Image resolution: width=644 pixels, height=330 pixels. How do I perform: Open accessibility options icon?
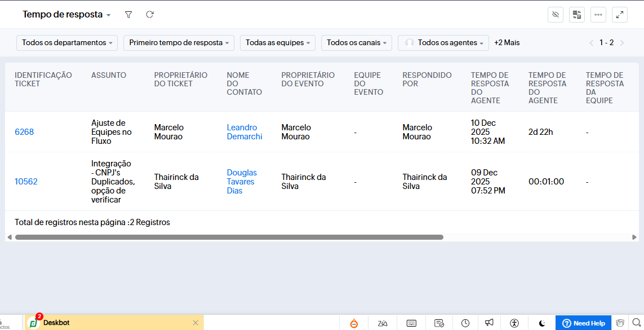tap(514, 323)
